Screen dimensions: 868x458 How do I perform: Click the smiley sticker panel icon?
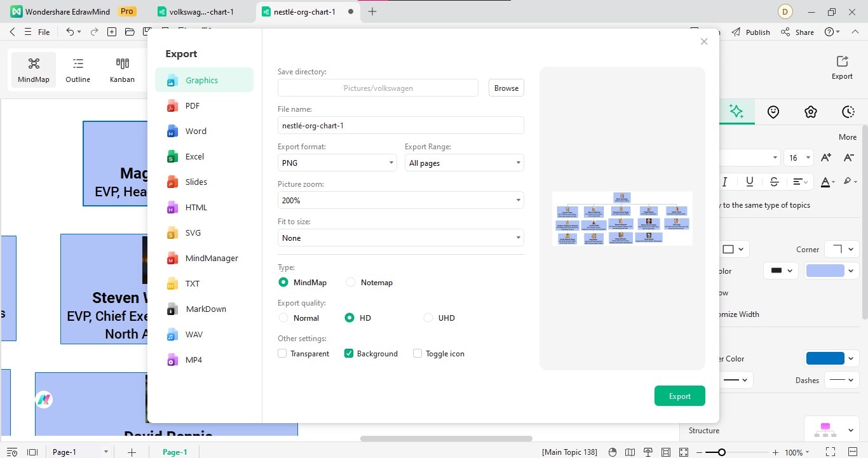coord(773,112)
